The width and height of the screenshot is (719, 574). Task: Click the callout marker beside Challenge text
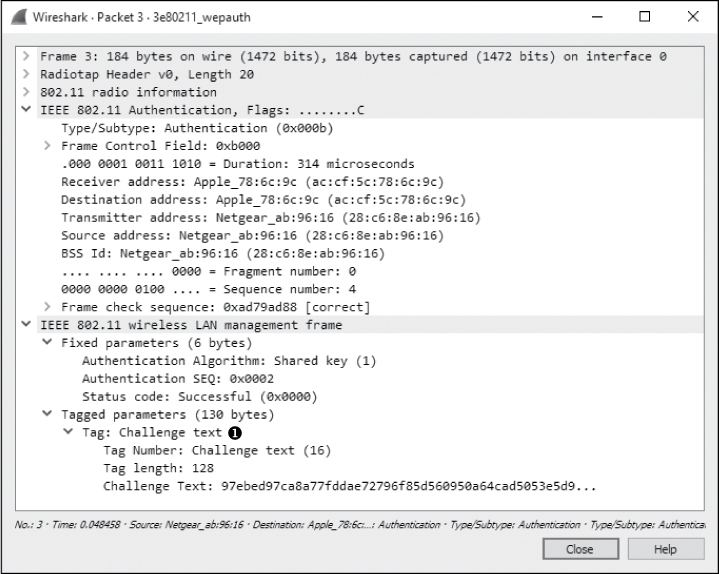click(x=235, y=433)
